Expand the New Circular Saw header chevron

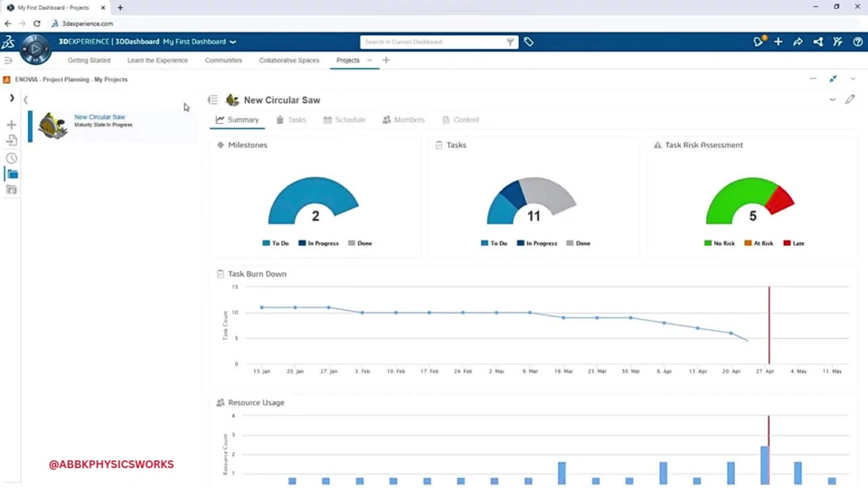pyautogui.click(x=832, y=100)
